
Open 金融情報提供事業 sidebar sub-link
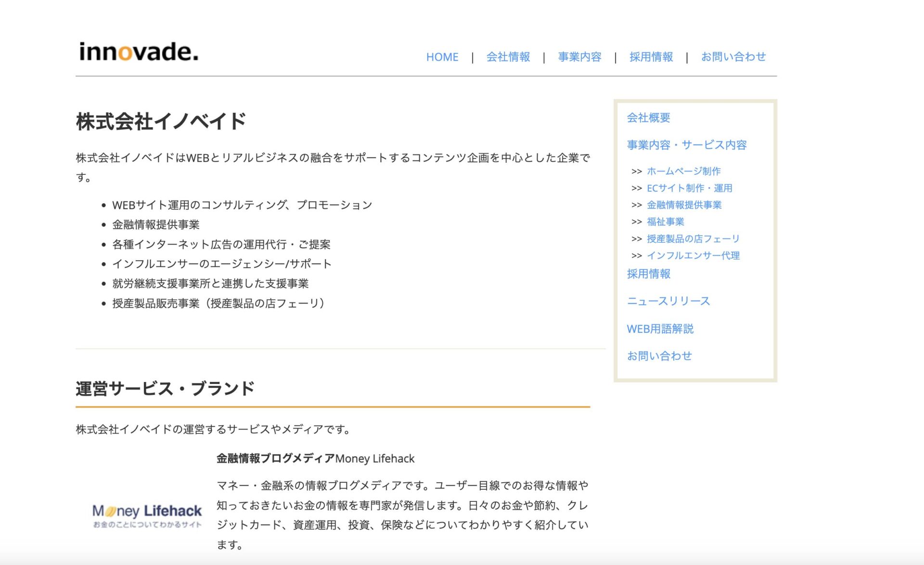click(684, 205)
